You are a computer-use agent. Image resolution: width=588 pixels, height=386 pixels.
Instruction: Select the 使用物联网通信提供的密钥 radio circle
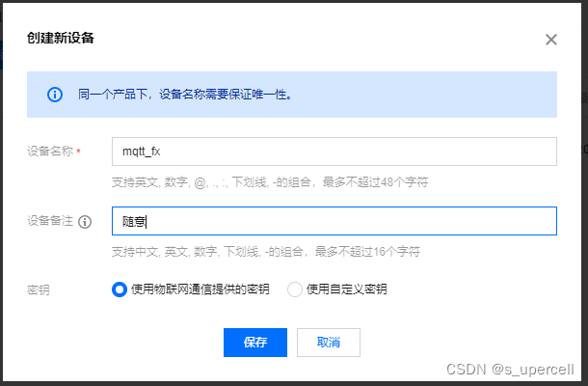pos(120,289)
